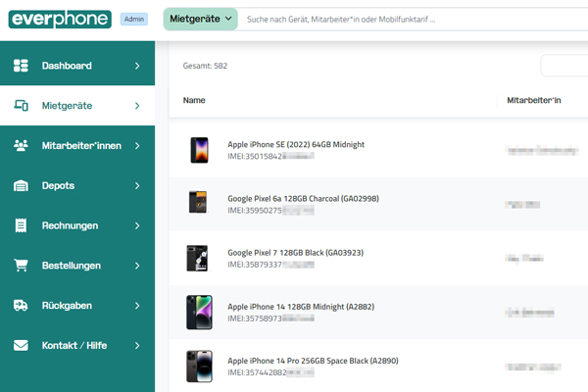Click the Admin badge
The width and height of the screenshot is (588, 392).
pos(134,19)
